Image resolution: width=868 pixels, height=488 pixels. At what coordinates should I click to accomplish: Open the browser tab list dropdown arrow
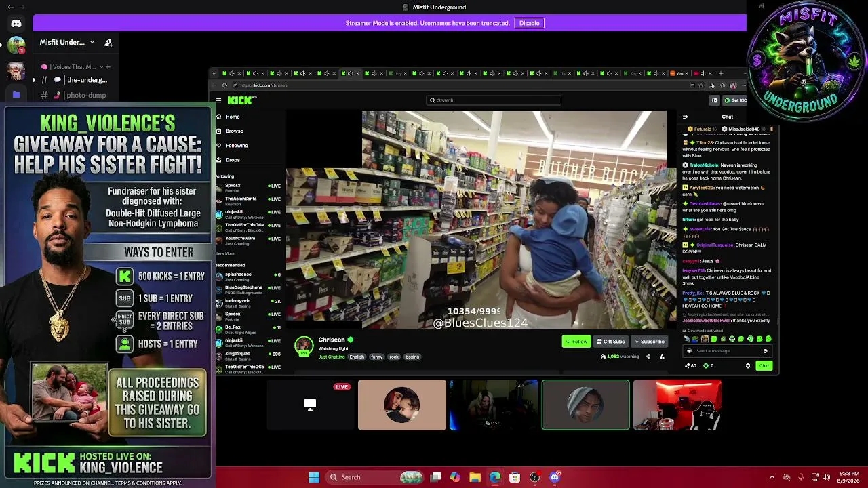(x=214, y=73)
